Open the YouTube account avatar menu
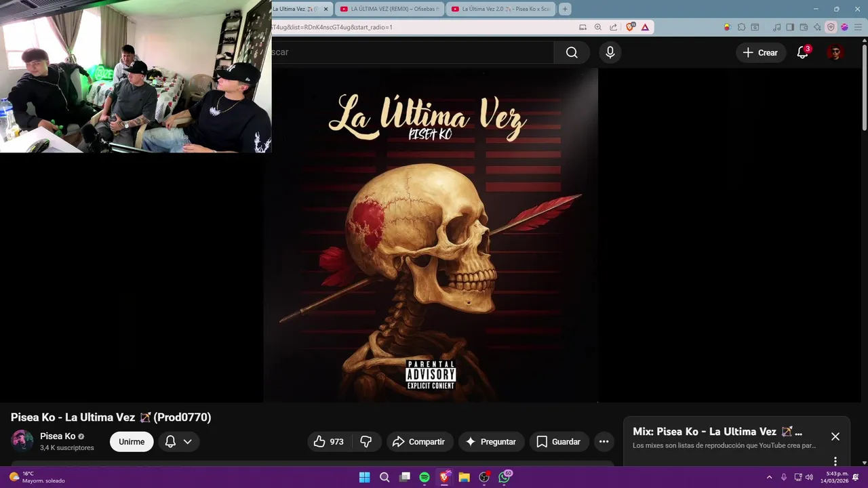This screenshot has height=488, width=868. (x=835, y=52)
